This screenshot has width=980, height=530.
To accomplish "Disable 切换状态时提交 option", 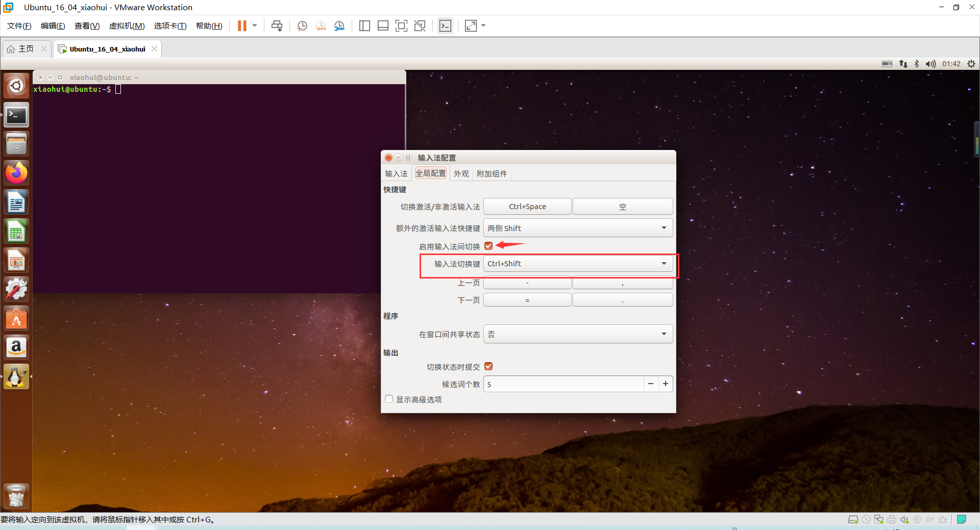I will tap(488, 366).
